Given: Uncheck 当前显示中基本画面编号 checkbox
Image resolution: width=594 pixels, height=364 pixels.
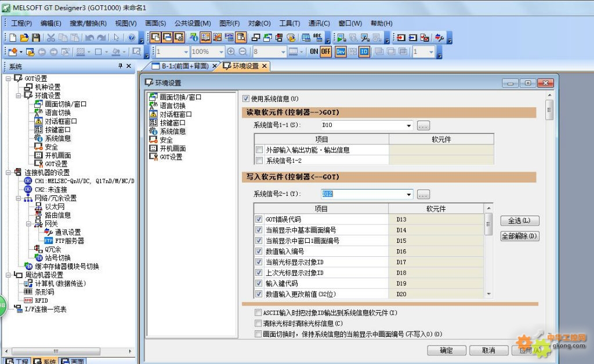Looking at the screenshot, I should click(x=259, y=230).
